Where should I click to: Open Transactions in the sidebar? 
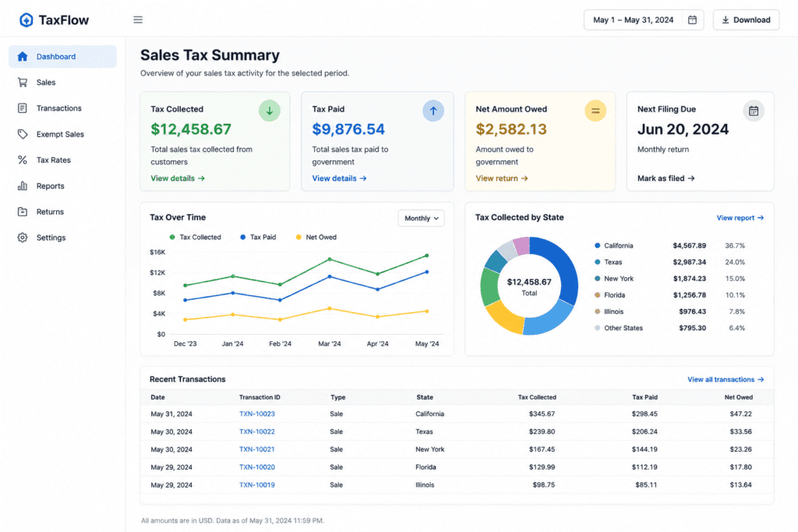pyautogui.click(x=62, y=108)
